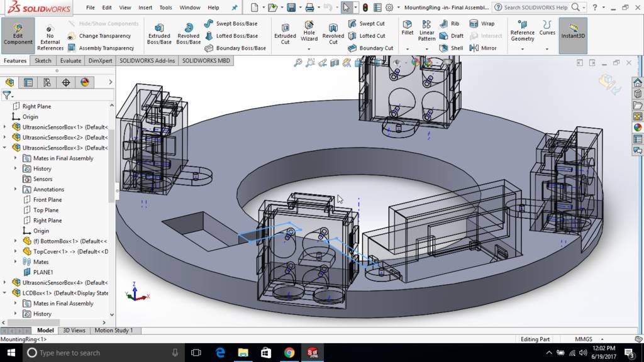Select the Linear Pattern tool
Viewport: 644px width, 362px height.
point(427,31)
